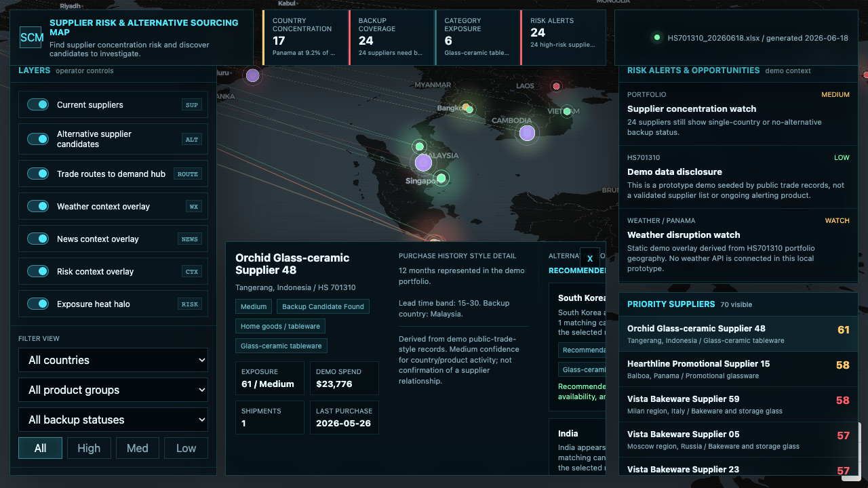The width and height of the screenshot is (868, 488).
Task: Click the ROUTE badge for Trade routes
Action: (x=188, y=174)
